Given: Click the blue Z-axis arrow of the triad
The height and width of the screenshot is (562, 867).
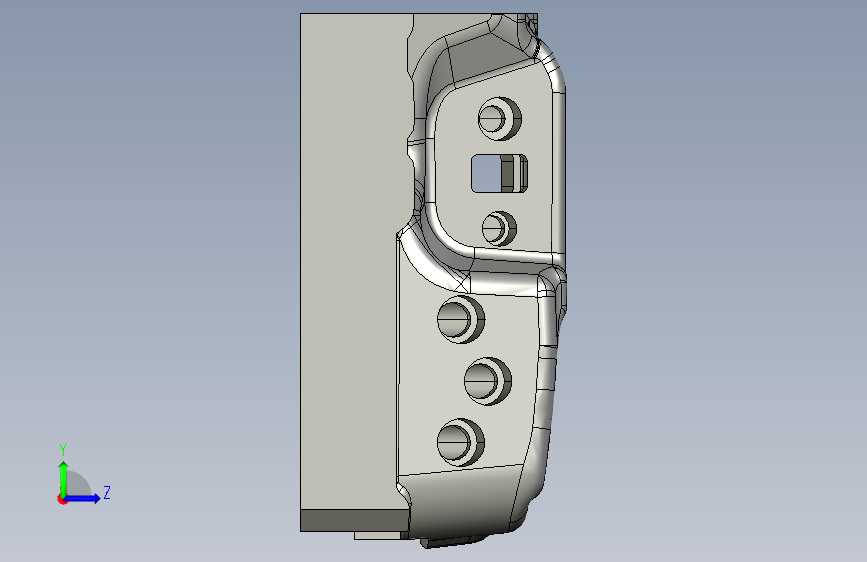Looking at the screenshot, I should tap(82, 498).
